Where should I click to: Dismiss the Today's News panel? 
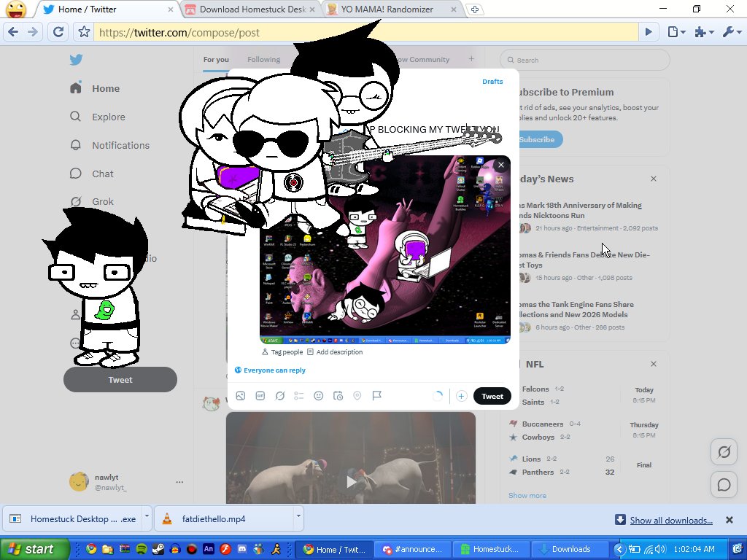[x=654, y=179]
